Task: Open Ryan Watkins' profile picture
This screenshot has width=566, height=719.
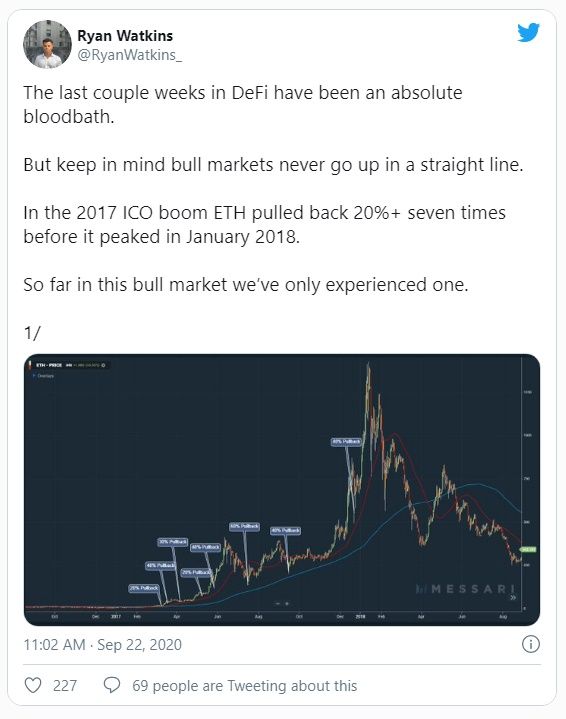Action: tap(47, 44)
